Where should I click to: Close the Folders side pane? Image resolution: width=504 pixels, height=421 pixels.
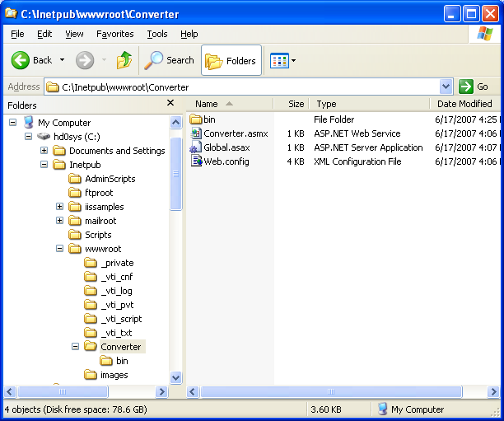pos(170,104)
